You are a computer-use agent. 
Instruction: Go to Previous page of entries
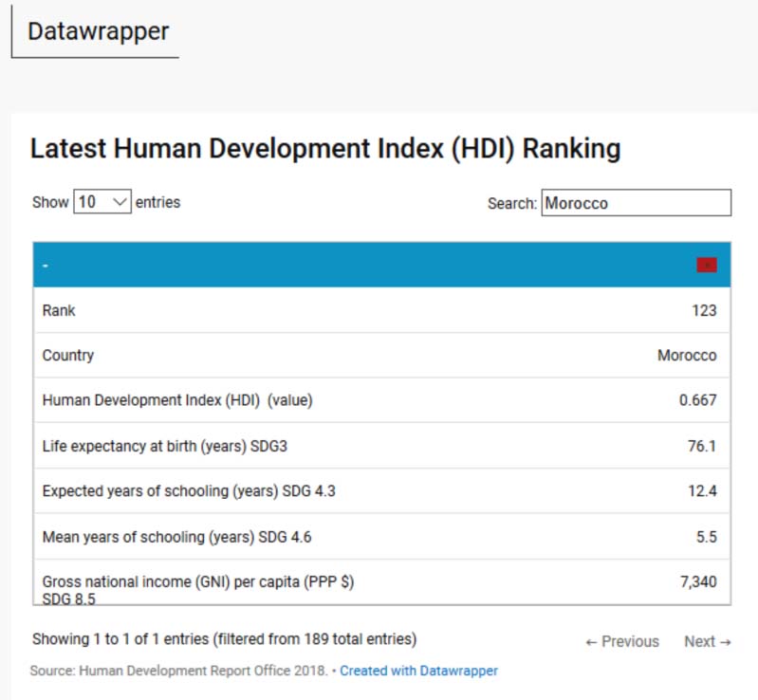(x=622, y=641)
